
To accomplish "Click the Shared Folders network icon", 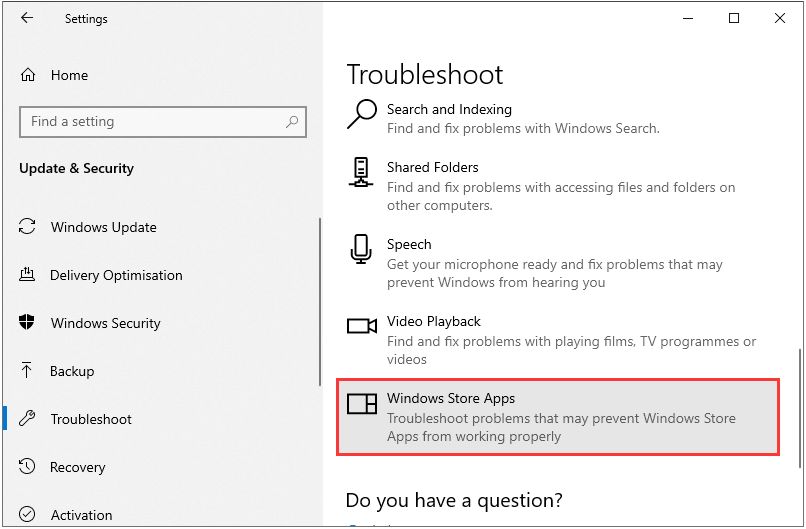I will (361, 172).
